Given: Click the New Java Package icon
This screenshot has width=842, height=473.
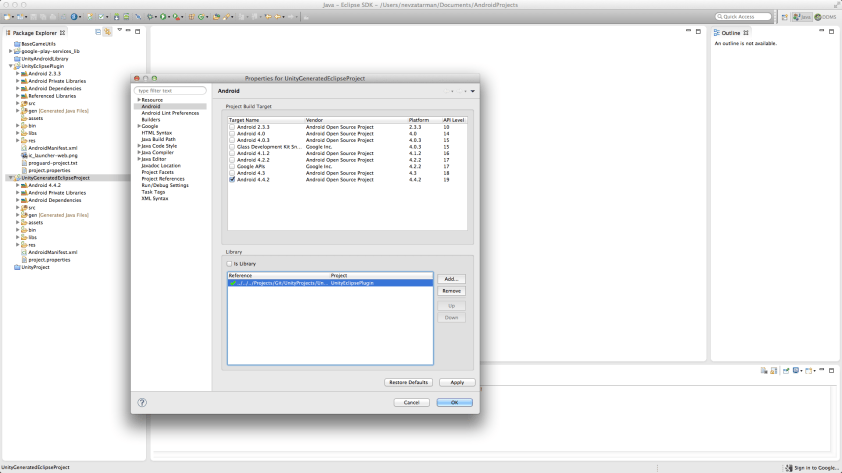Looking at the screenshot, I should click(191, 17).
